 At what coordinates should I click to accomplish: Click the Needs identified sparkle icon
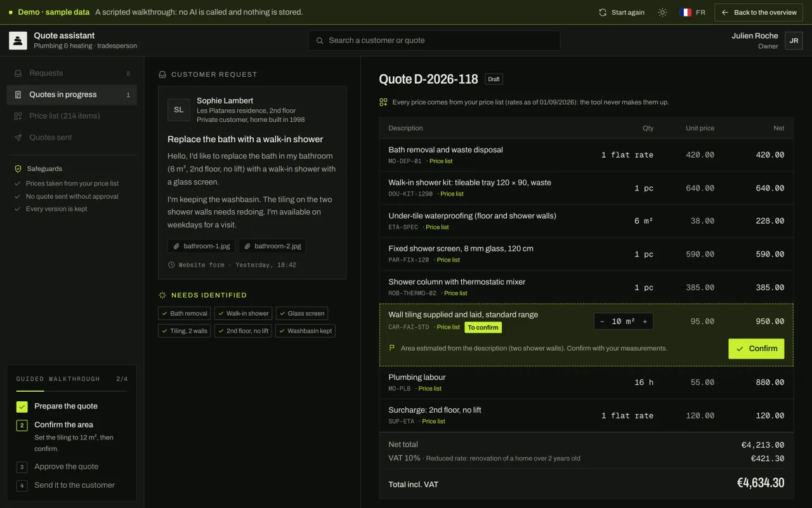click(x=162, y=295)
